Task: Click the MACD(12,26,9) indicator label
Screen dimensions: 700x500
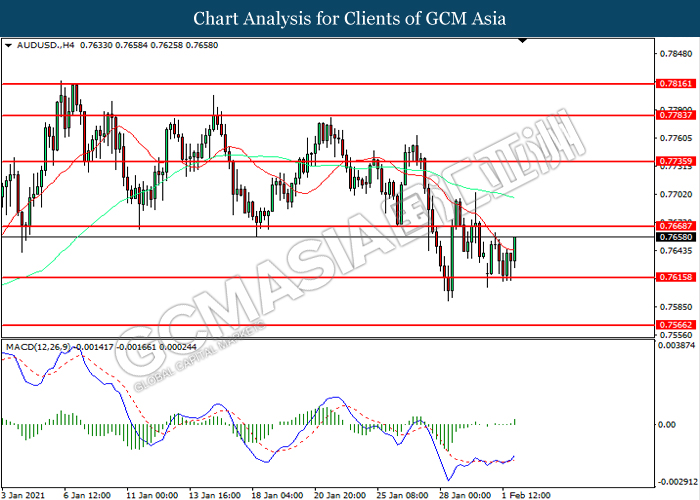Action: click(38, 347)
